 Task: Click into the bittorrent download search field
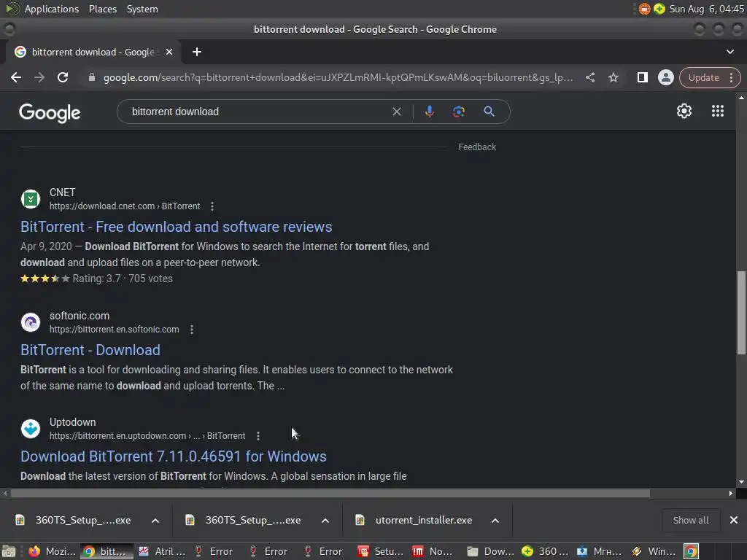click(x=258, y=112)
